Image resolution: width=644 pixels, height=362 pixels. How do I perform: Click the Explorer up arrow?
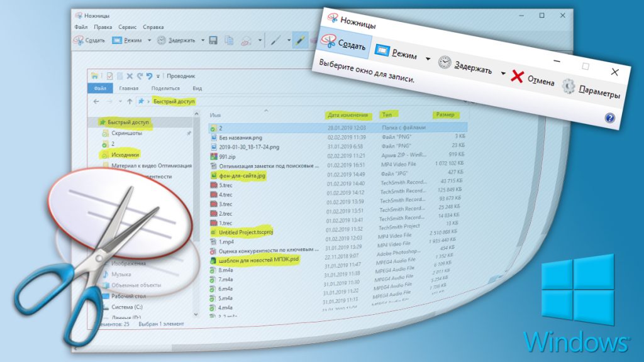tap(130, 101)
